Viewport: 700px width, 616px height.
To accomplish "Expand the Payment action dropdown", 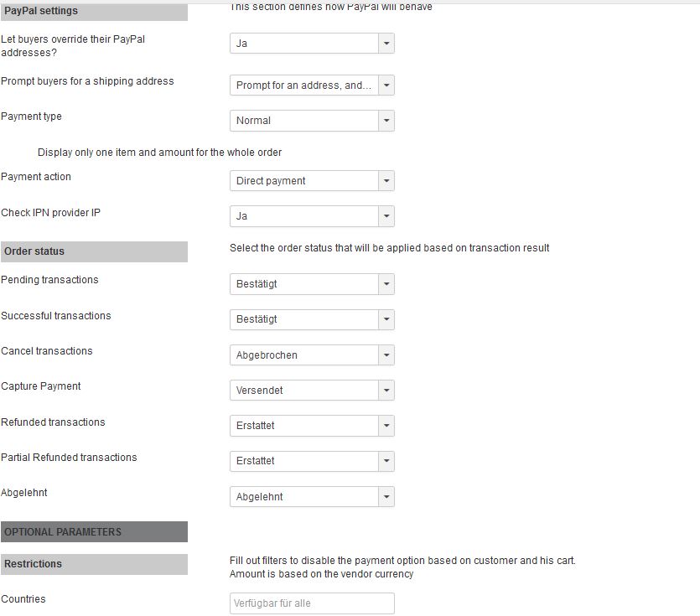I will point(312,181).
